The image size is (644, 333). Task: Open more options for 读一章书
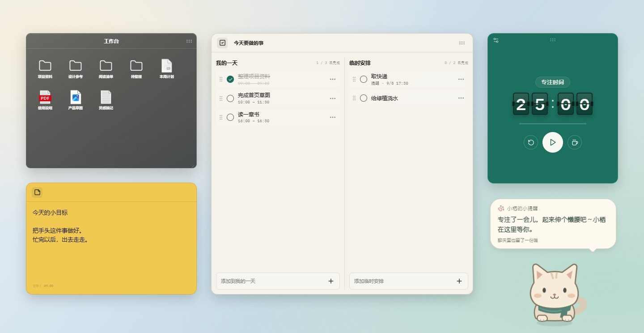333,117
